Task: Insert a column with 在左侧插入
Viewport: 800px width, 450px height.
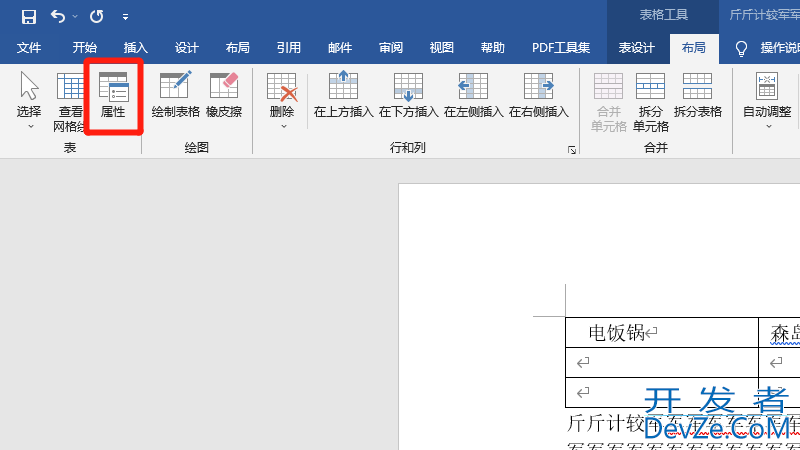Action: (473, 95)
